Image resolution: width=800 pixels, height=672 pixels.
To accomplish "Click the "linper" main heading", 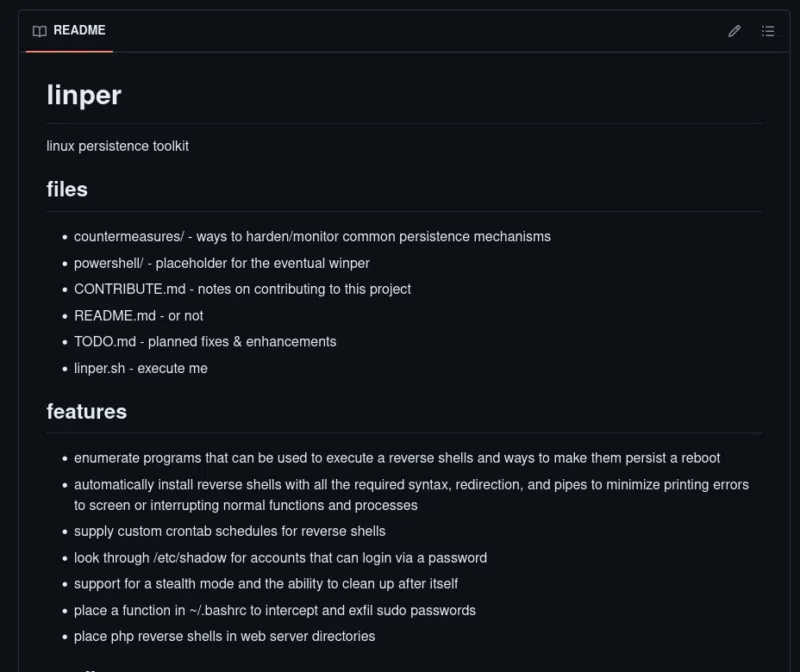I will [84, 95].
